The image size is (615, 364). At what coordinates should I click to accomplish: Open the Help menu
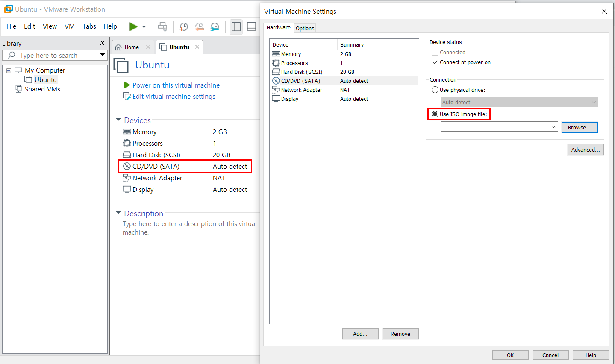tap(110, 26)
